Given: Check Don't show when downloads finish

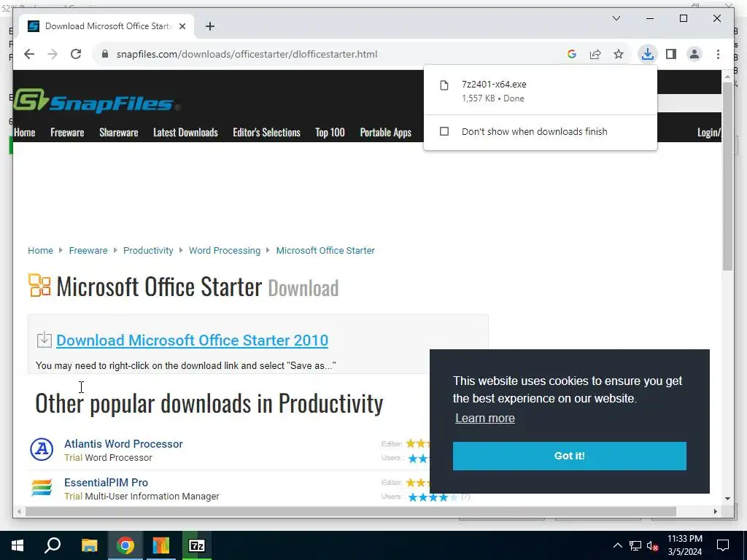Looking at the screenshot, I should (444, 131).
